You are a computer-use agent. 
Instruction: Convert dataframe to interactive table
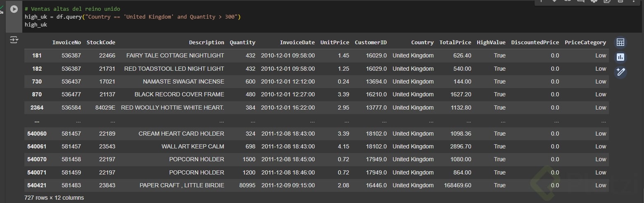coord(620,43)
